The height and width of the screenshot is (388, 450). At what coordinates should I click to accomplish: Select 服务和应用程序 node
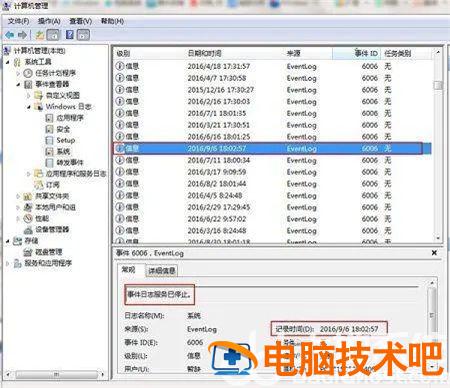click(48, 263)
